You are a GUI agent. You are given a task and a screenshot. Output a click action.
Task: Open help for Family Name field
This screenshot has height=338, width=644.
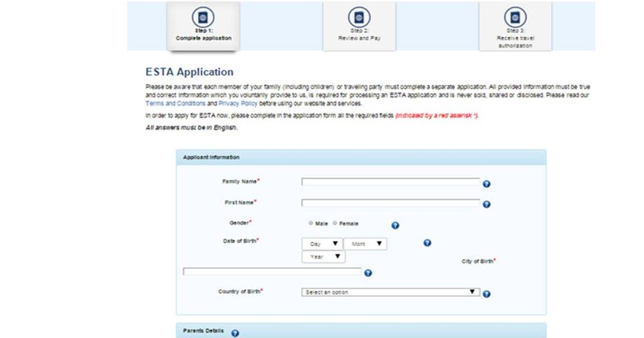pos(486,184)
